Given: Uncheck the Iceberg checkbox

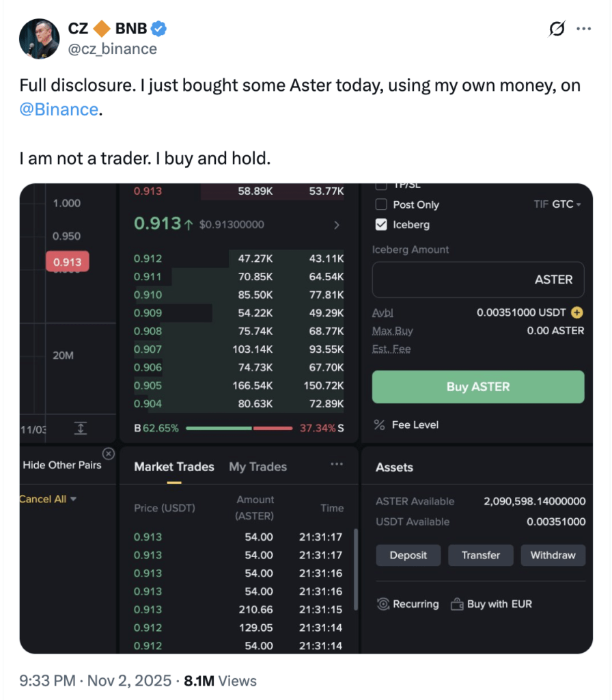Looking at the screenshot, I should coord(381,224).
